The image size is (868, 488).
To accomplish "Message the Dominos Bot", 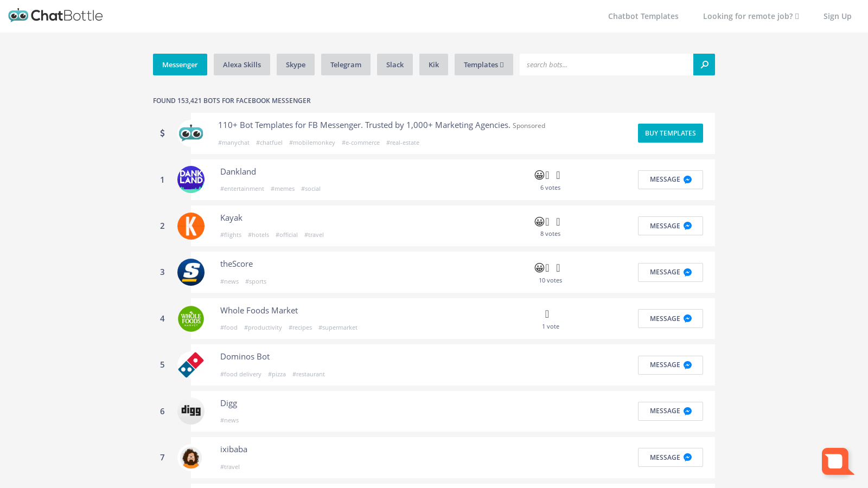I will 671,365.
